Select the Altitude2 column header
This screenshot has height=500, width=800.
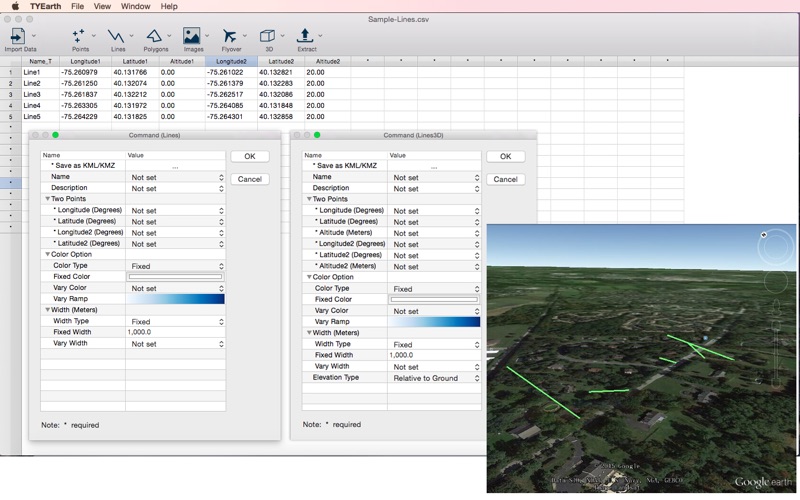(328, 61)
